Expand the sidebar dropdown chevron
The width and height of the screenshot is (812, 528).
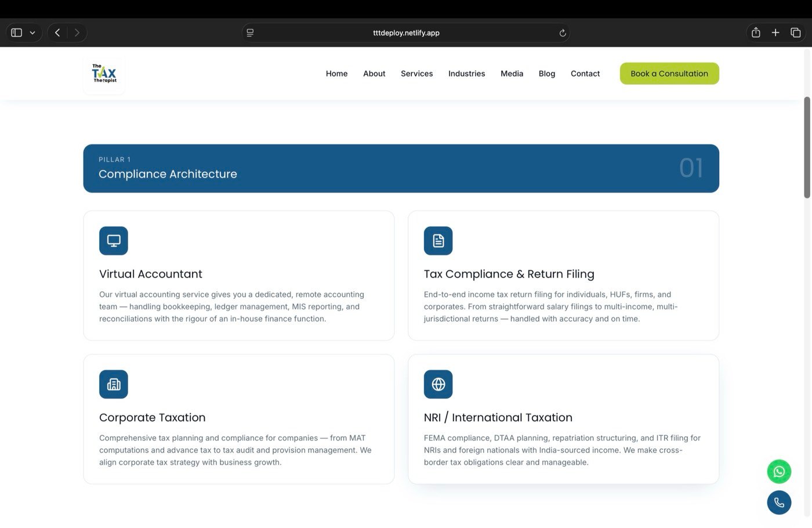pyautogui.click(x=32, y=33)
